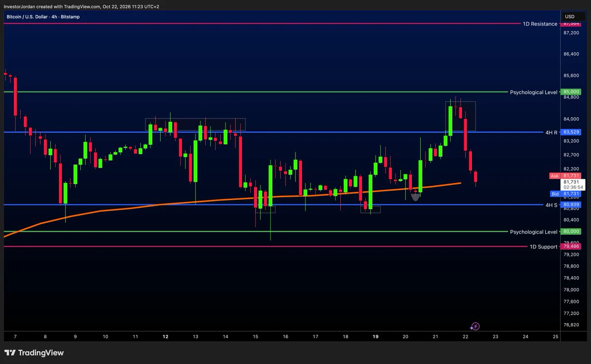Select the 1D Resistance line label
Image resolution: width=591 pixels, height=364 pixels.
[x=541, y=24]
